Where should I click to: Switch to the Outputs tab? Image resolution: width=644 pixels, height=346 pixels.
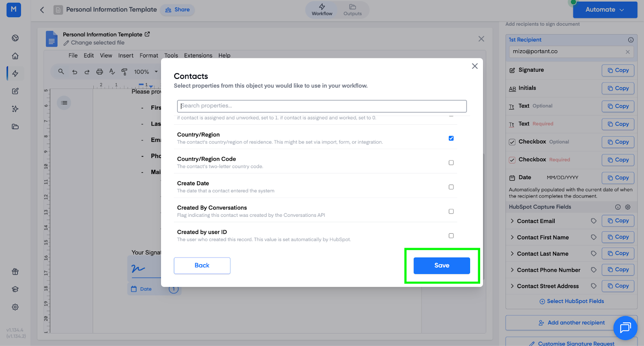(353, 10)
